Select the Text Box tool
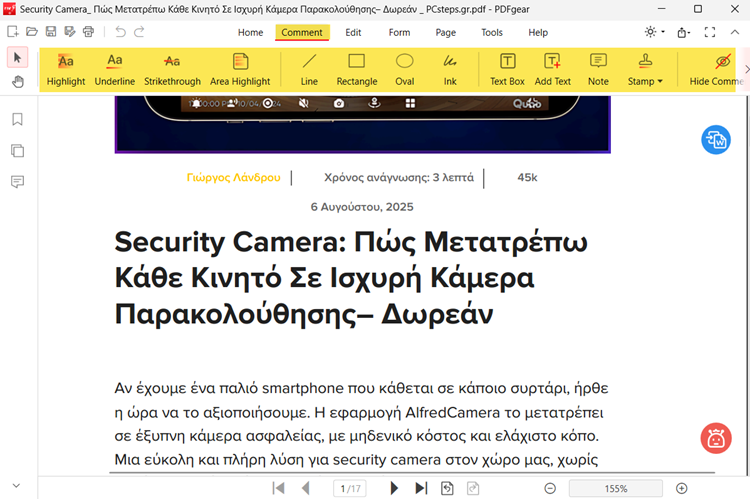The height and width of the screenshot is (499, 750). (x=507, y=69)
